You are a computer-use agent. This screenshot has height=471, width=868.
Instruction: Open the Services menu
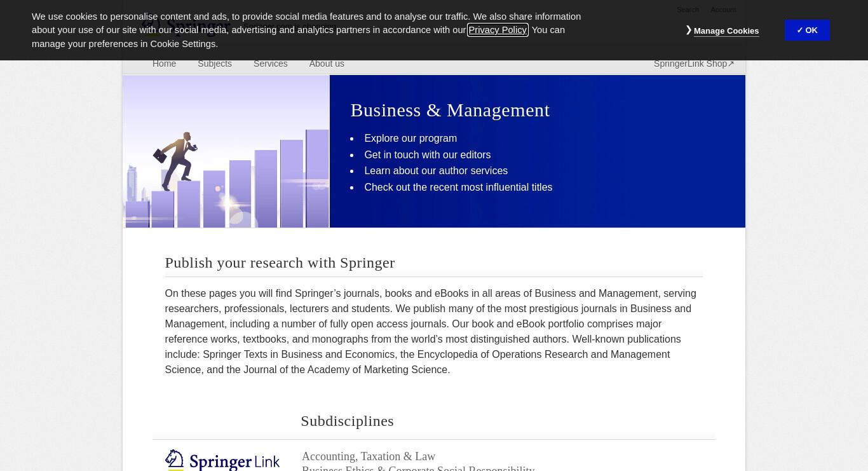click(x=270, y=64)
